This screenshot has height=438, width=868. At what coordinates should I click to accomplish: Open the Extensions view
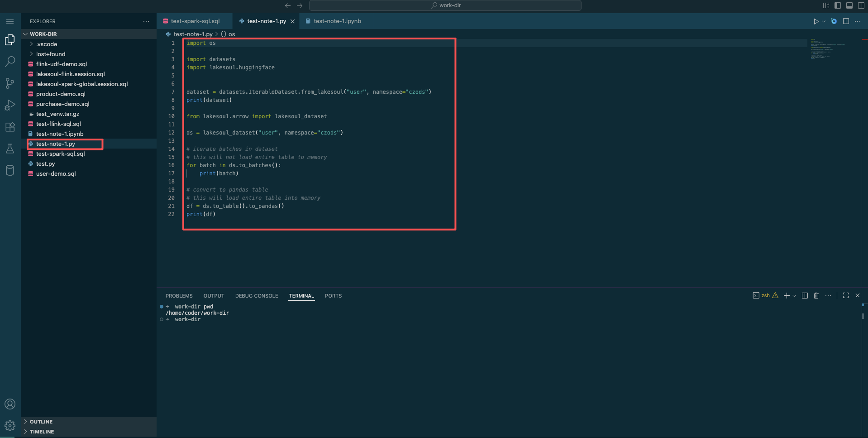coord(10,127)
